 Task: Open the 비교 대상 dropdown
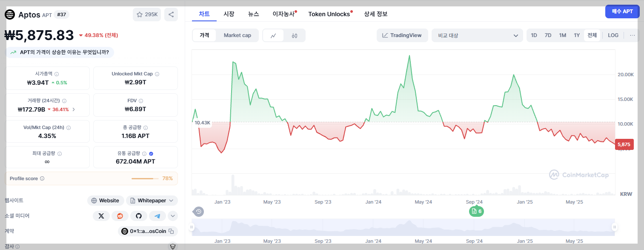(477, 35)
